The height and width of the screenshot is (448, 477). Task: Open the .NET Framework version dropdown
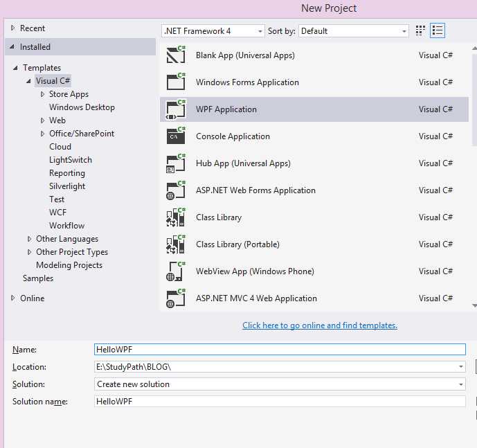(213, 31)
